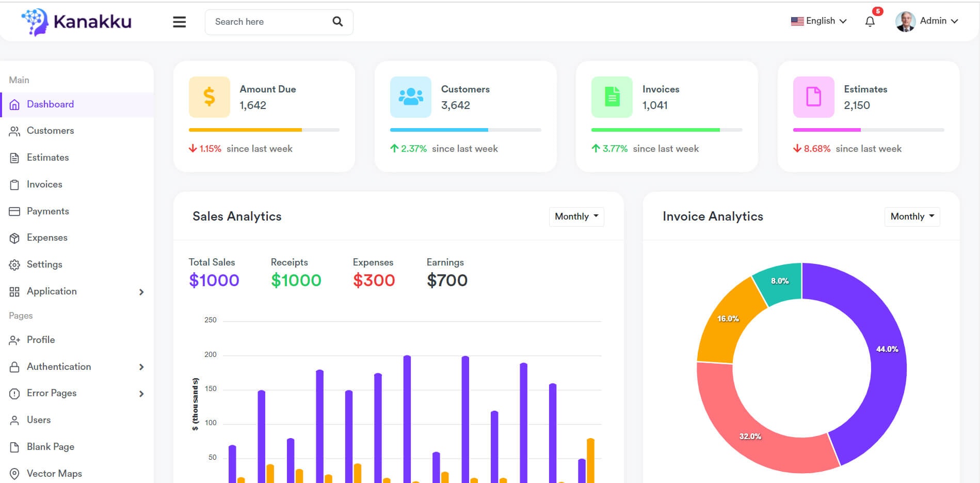Click the Users person icon in sidebar

14,420
